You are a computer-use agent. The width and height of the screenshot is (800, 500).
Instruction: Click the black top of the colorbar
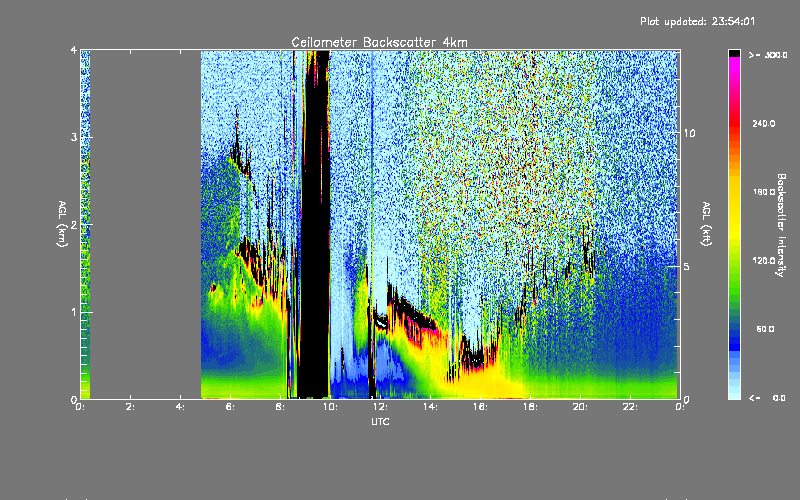[x=734, y=53]
